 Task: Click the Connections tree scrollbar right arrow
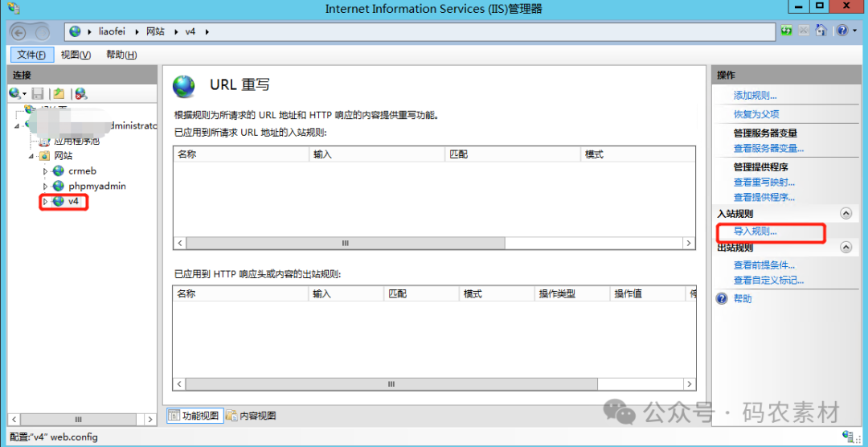[151, 420]
